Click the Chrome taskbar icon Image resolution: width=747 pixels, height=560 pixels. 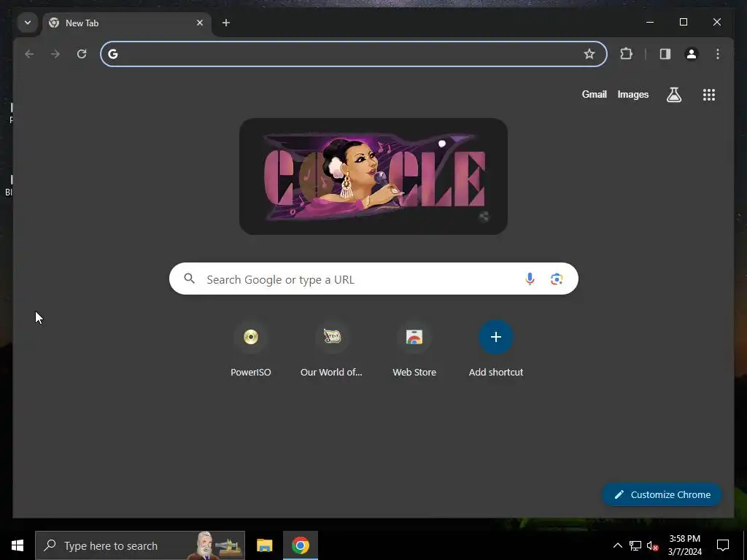[x=301, y=545]
